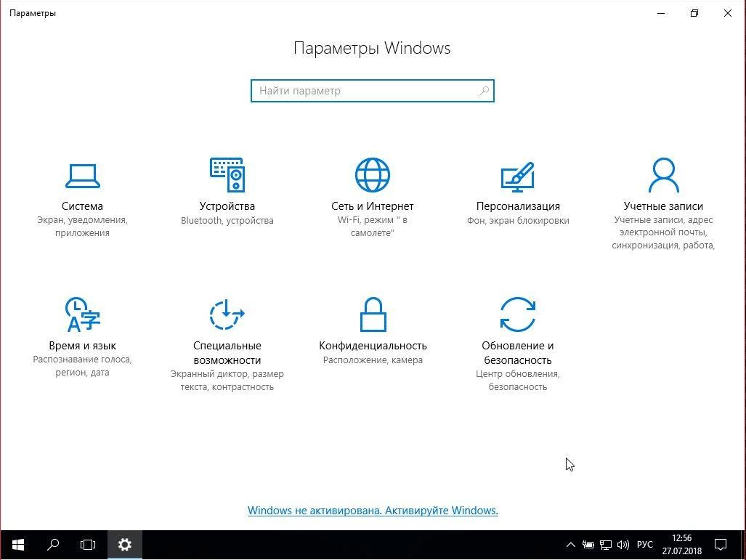The width and height of the screenshot is (746, 560).
Task: Click the Персонализация label text
Action: pyautogui.click(x=518, y=206)
